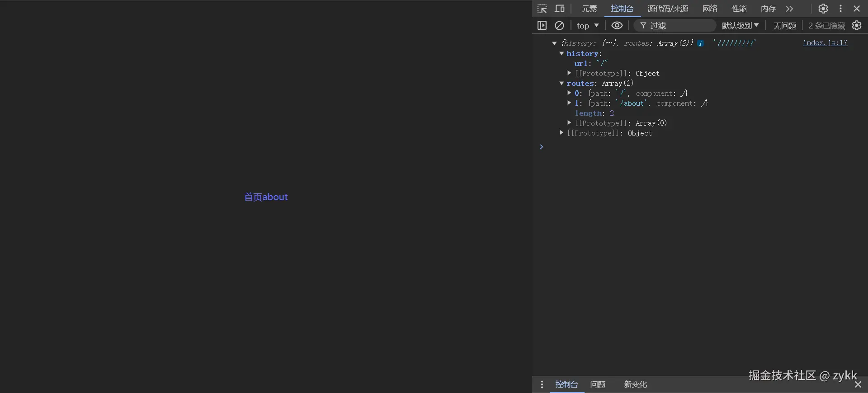Open the index.js:17 source link
Viewport: 868px width, 393px height.
[825, 42]
